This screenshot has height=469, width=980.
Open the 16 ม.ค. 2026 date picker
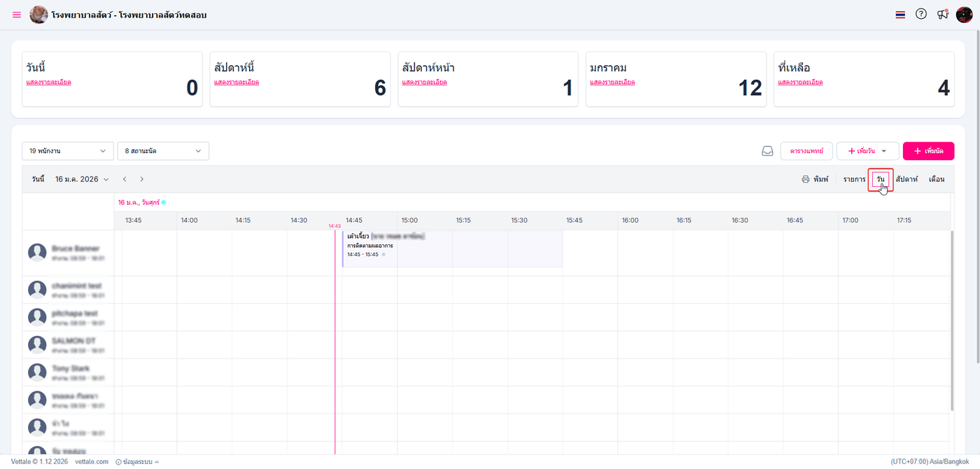pos(83,179)
